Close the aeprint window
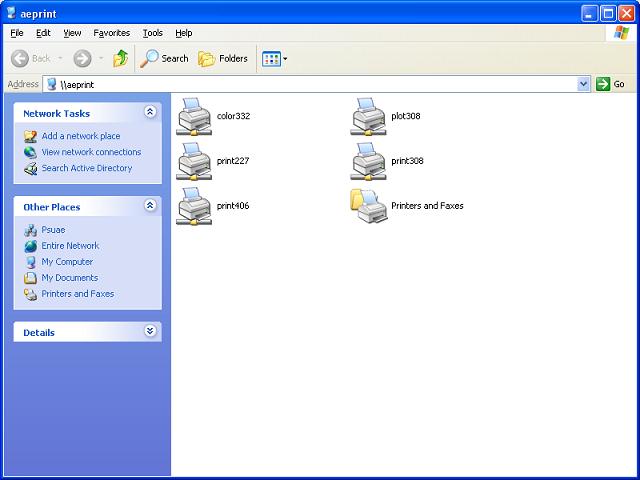The image size is (640, 480). point(626,13)
